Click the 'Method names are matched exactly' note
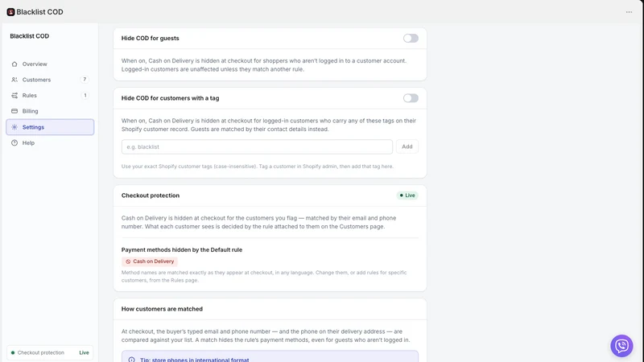 click(264, 276)
